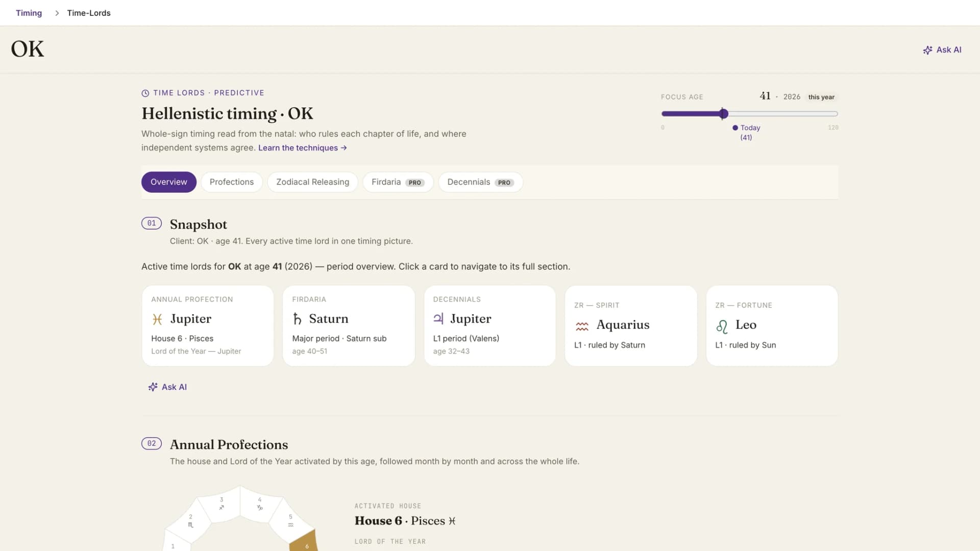
Task: Click 'age 40–51' text
Action: click(309, 352)
